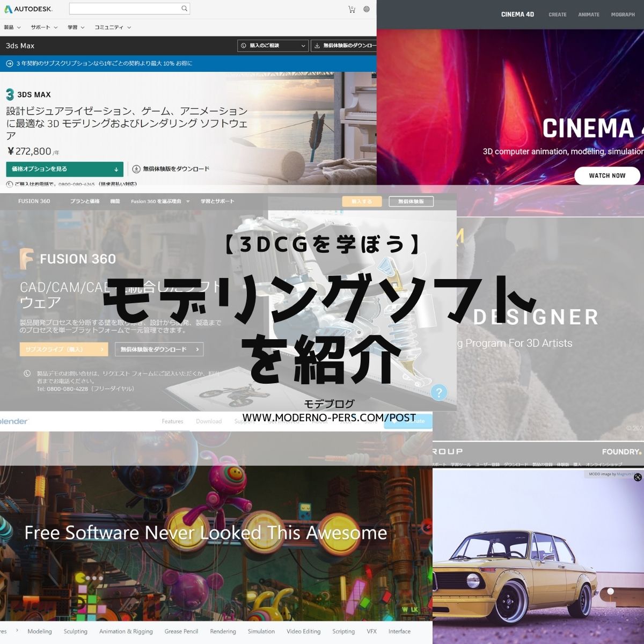Viewport: 644px width, 644px height.
Task: Click the Free Software Never Looked This Awesome headline
Action: tap(206, 532)
